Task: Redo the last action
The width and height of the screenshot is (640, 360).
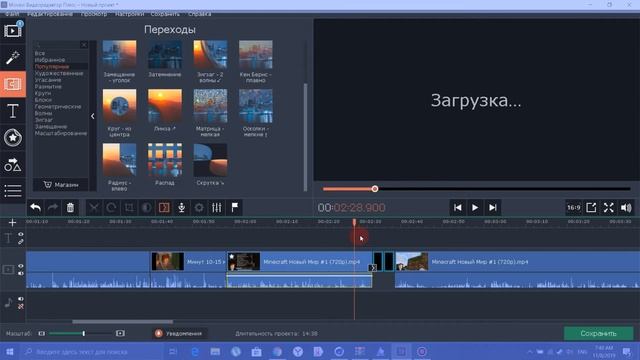Action: 53,208
